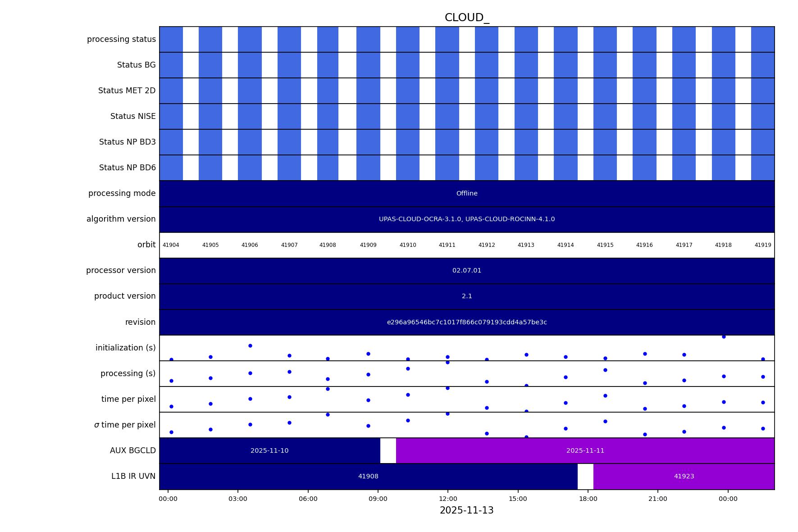Click the 02.07.01 processor version bar
The height and width of the screenshot is (532, 798).
coord(466,271)
